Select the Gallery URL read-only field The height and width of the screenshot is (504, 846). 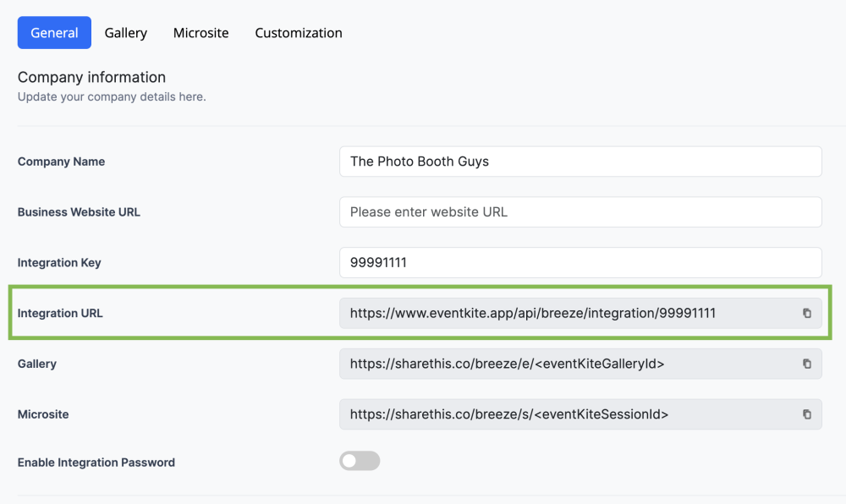tap(567, 364)
